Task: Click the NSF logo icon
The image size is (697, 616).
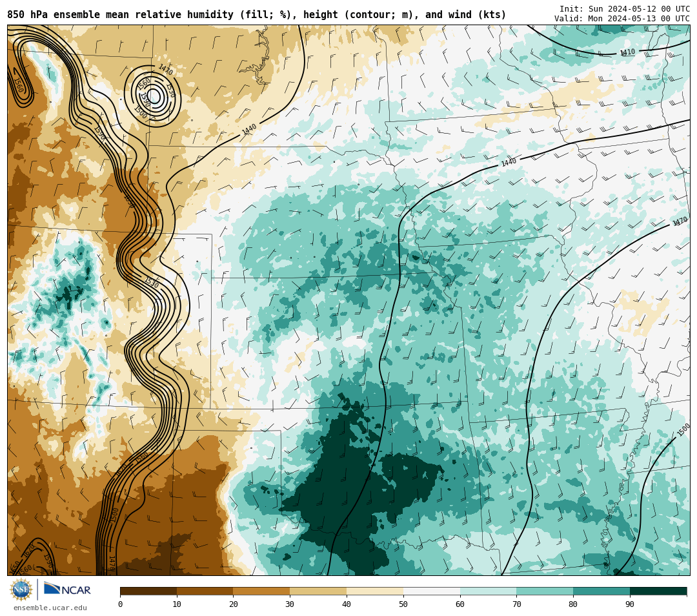Action: tap(21, 590)
